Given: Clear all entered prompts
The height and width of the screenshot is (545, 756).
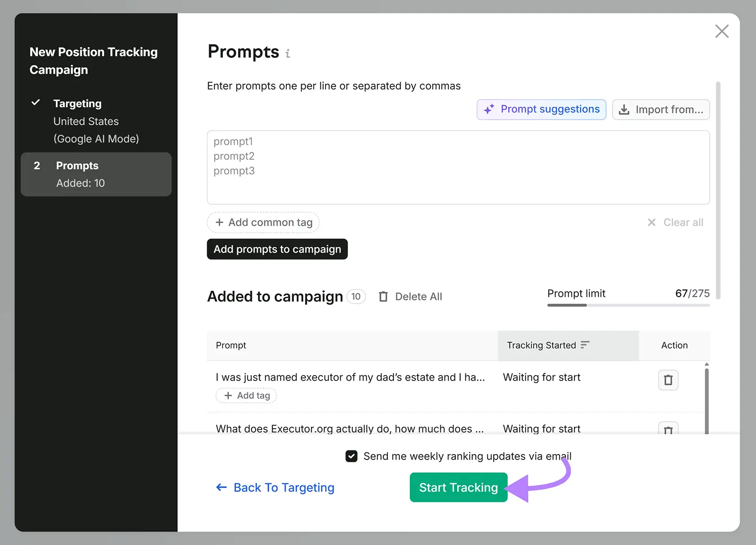Looking at the screenshot, I should click(x=675, y=222).
